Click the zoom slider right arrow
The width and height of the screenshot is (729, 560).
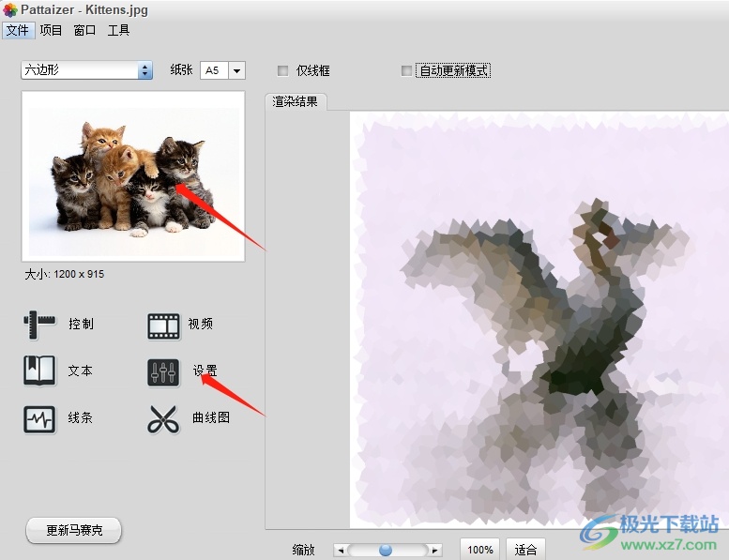[x=434, y=551]
